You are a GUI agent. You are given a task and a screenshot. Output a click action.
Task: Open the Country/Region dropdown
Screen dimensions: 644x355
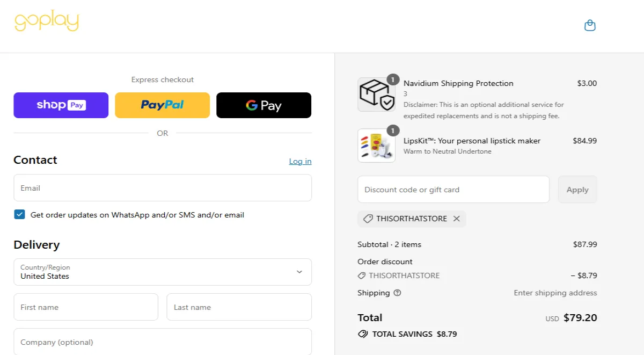(x=163, y=272)
